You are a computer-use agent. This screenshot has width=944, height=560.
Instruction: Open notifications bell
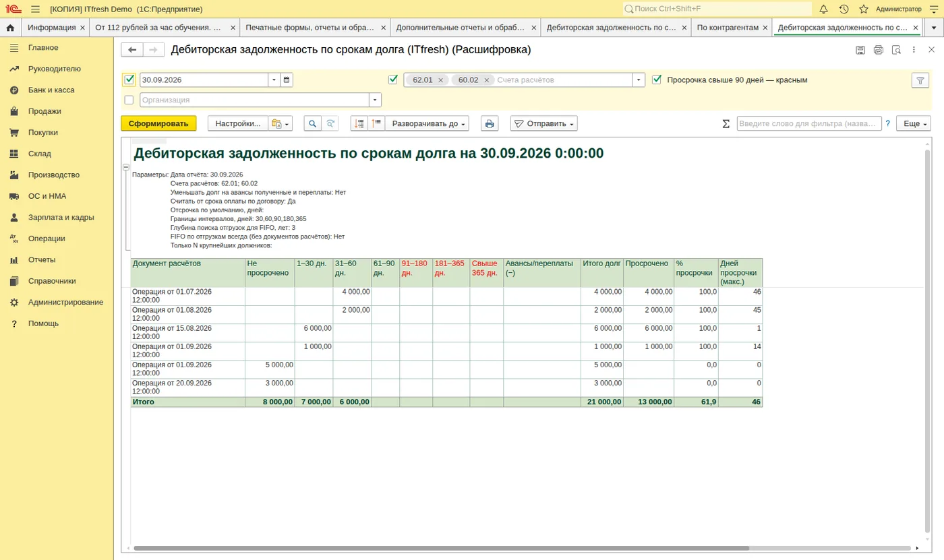(823, 9)
